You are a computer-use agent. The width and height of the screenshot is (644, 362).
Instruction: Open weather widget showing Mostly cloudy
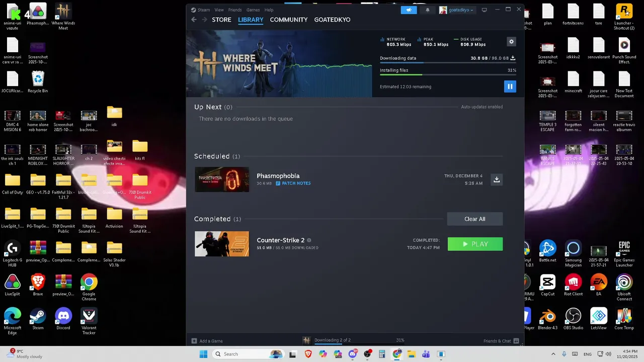click(25, 354)
